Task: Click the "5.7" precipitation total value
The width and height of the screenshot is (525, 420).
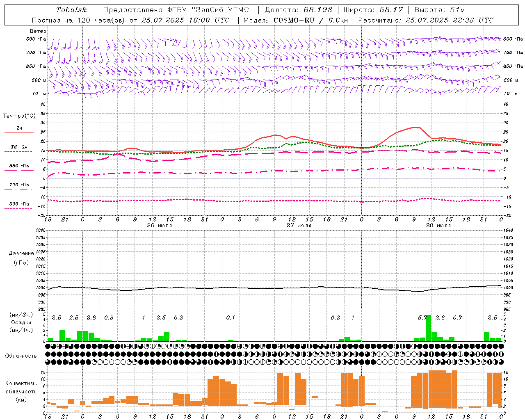Action: pyautogui.click(x=422, y=317)
